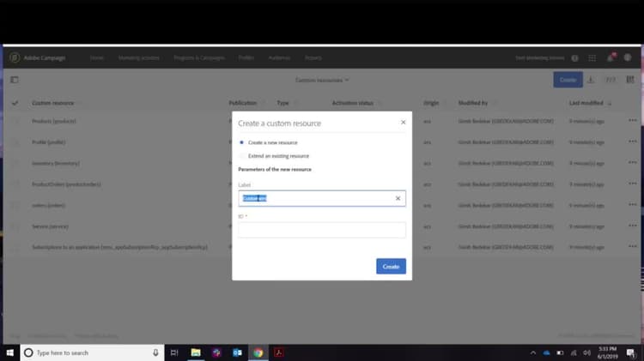Viewport: 644px width, 361px height.
Task: Sort by the Modified by column header
Action: 473,103
